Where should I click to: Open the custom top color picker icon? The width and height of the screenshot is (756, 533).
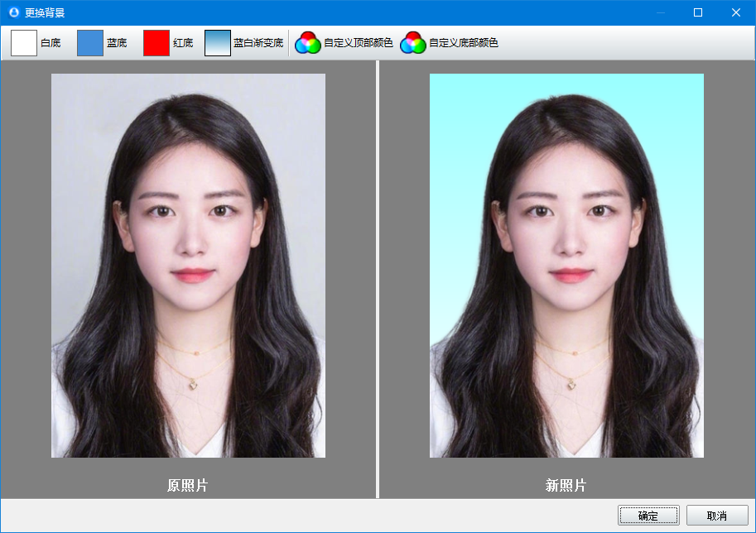[x=307, y=43]
